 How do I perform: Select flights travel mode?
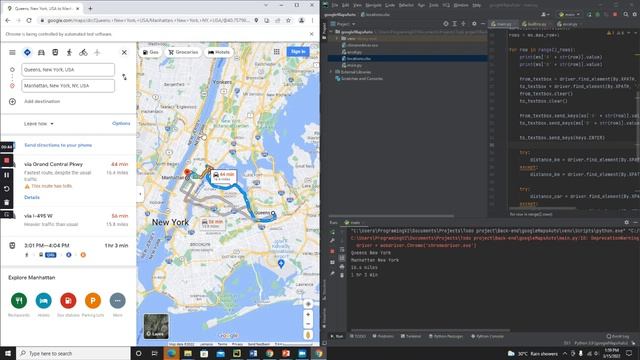tap(97, 52)
